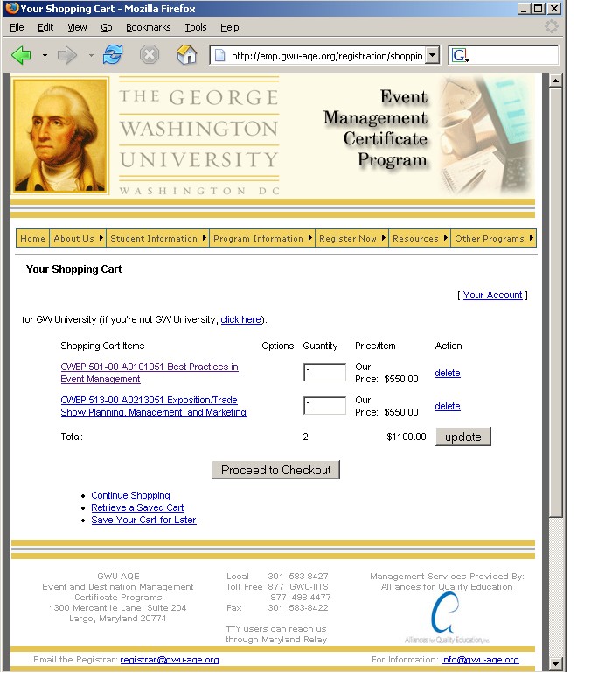Click the George Washington portrait image

(x=60, y=136)
